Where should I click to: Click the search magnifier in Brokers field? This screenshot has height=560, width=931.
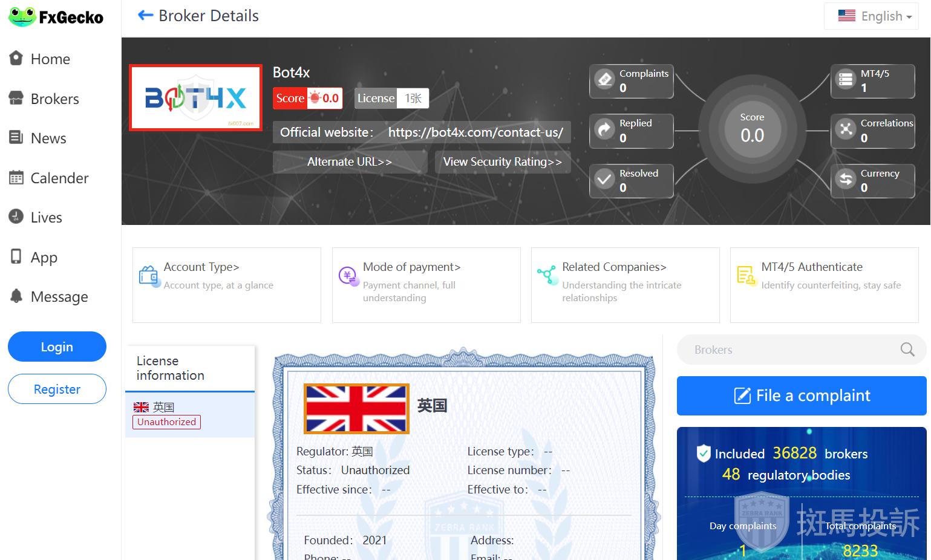[907, 350]
